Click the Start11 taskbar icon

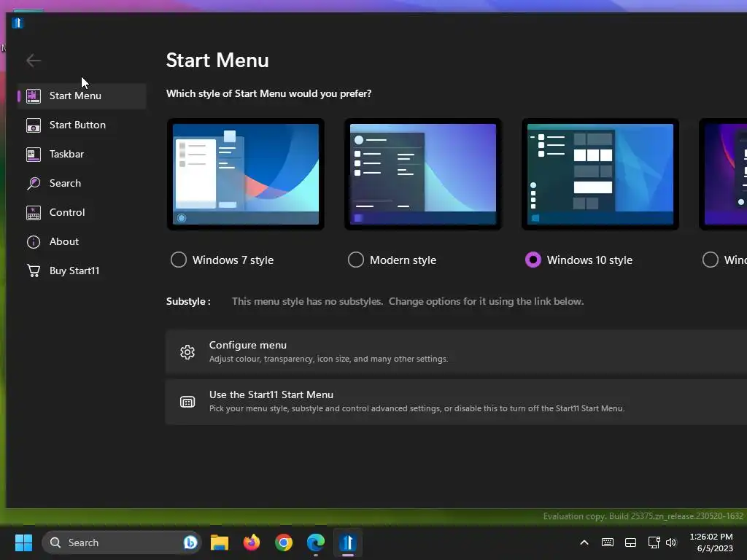[348, 542]
